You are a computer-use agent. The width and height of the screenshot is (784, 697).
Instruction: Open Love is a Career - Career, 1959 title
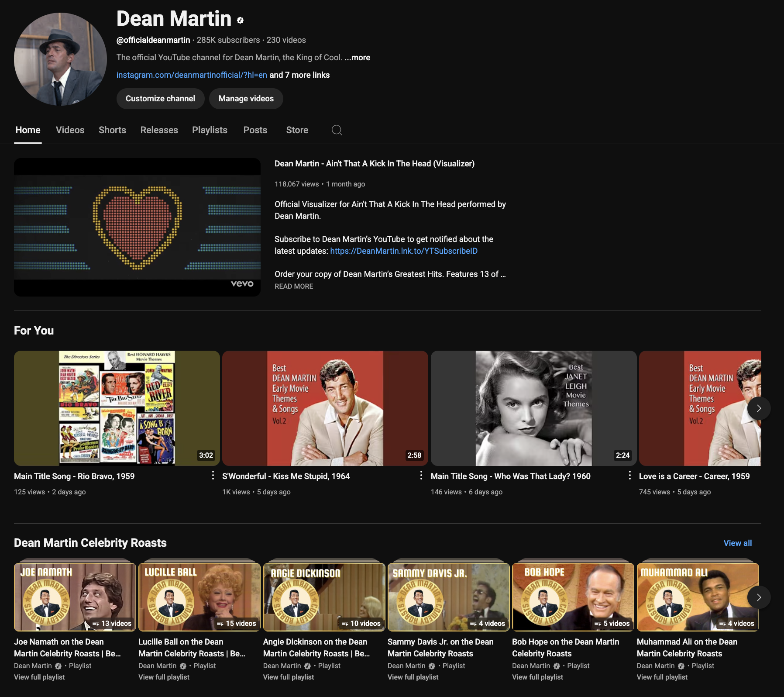coord(695,476)
